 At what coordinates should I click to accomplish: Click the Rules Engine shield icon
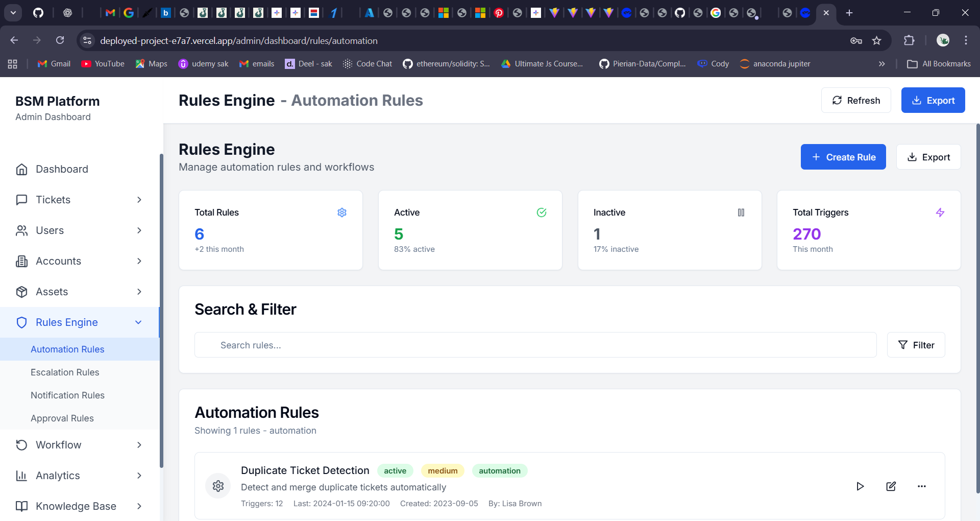[x=21, y=322]
